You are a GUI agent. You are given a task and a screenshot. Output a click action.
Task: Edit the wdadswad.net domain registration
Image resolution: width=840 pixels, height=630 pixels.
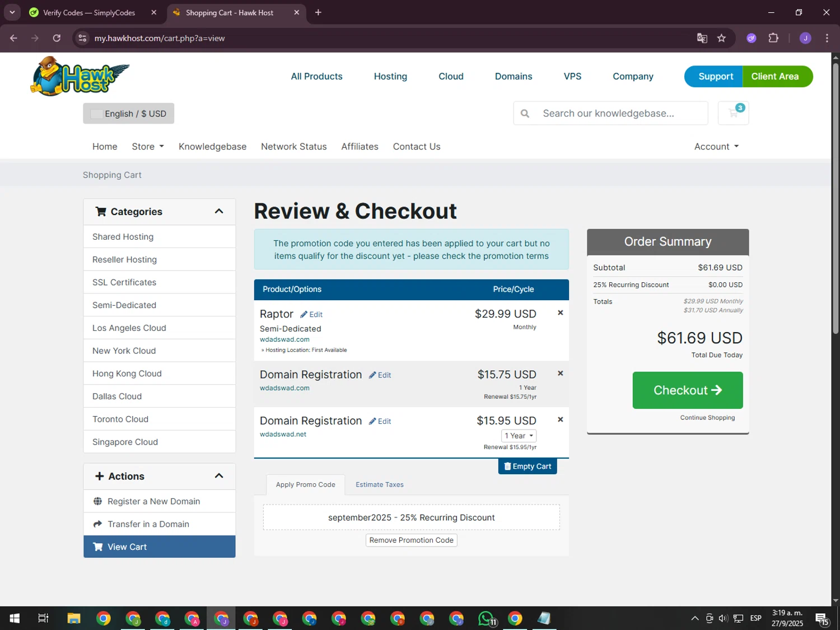click(380, 421)
